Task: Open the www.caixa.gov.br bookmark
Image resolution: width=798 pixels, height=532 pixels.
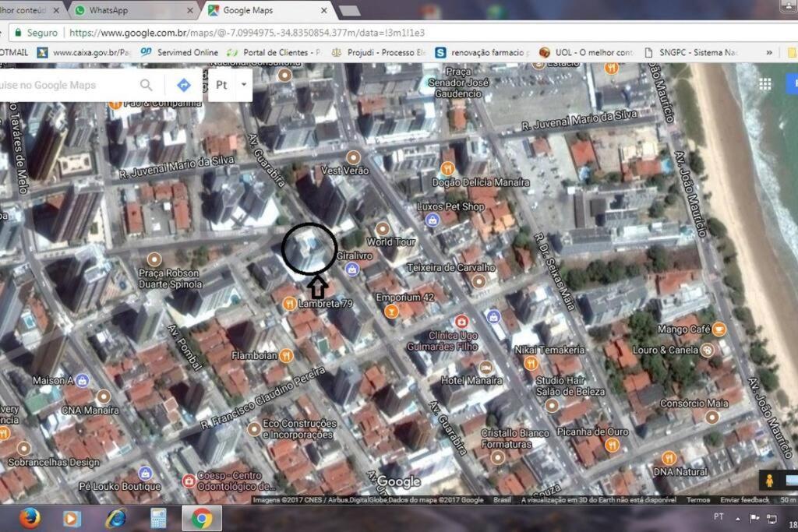Action: pyautogui.click(x=84, y=52)
